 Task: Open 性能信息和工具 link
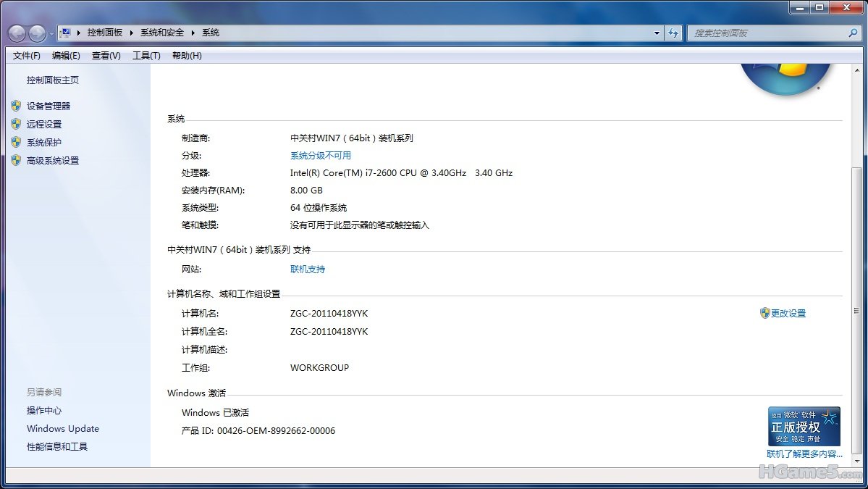(58, 447)
